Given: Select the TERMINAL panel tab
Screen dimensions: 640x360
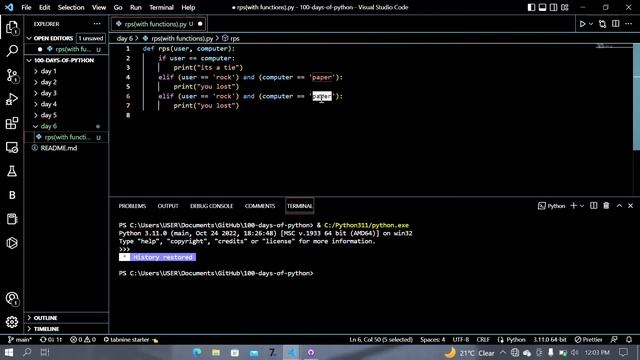Looking at the screenshot, I should pos(300,206).
